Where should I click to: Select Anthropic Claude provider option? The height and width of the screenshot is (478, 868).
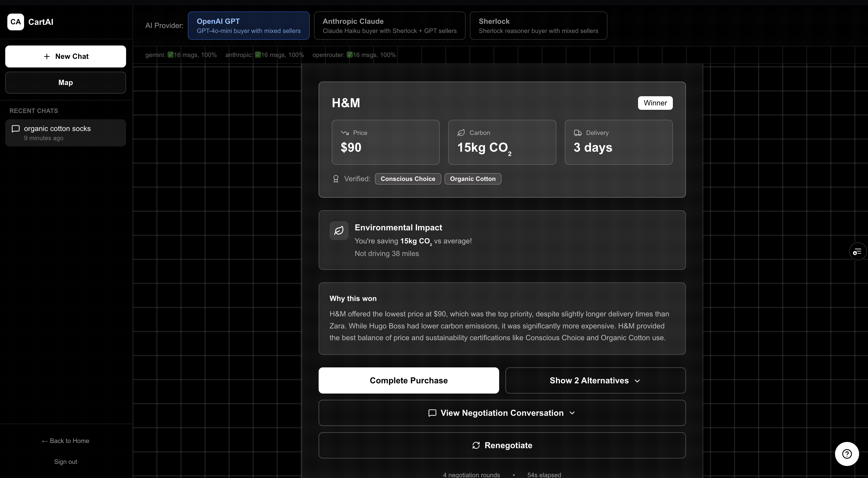tap(389, 26)
